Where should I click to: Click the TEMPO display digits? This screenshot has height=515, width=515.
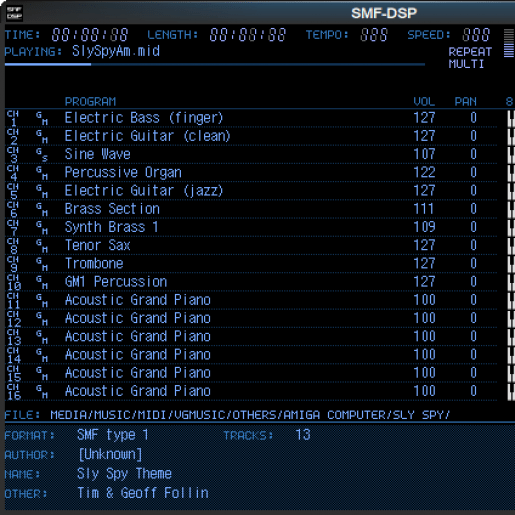(374, 35)
